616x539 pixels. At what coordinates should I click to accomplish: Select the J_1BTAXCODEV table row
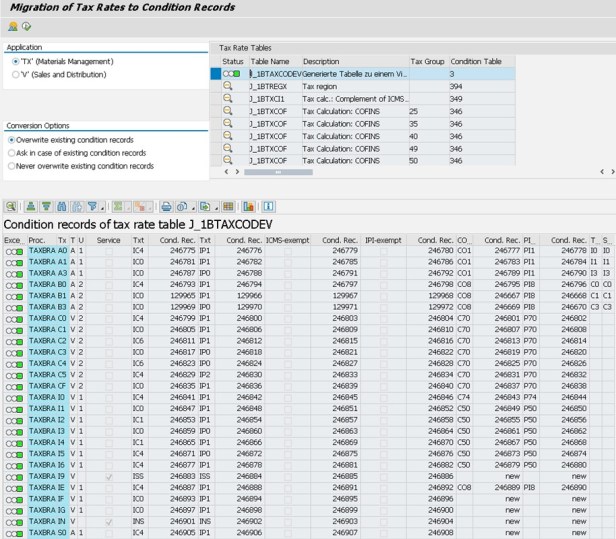click(x=276, y=74)
